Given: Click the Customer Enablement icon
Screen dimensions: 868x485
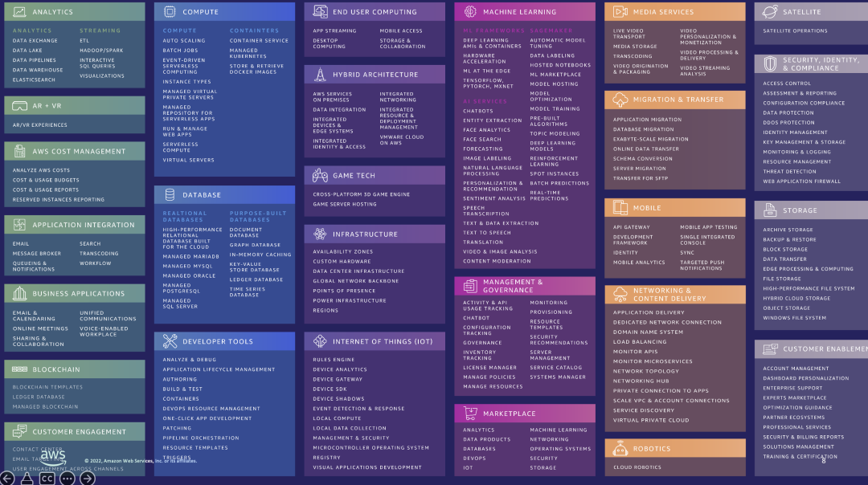Looking at the screenshot, I should tap(770, 349).
